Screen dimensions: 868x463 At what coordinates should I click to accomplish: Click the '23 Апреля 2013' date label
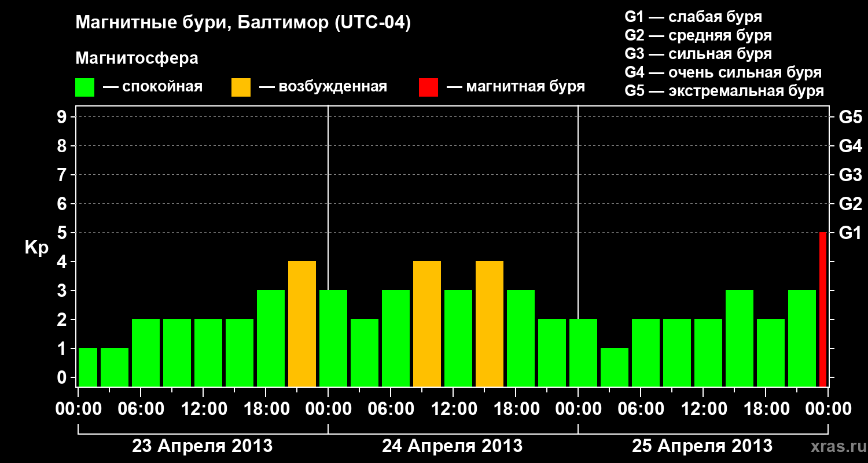[203, 446]
